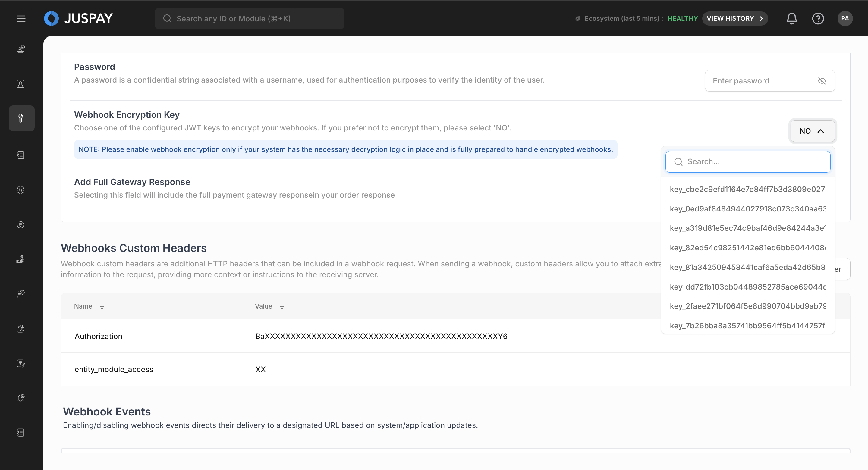Click the JUSPAY logo
The image size is (868, 470).
(78, 19)
